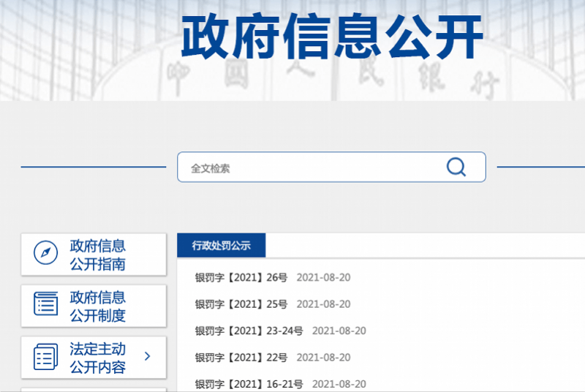Screen dimensions: 585x392
Task: Open notice 银罚字【2021】23-24号
Action: (x=249, y=331)
